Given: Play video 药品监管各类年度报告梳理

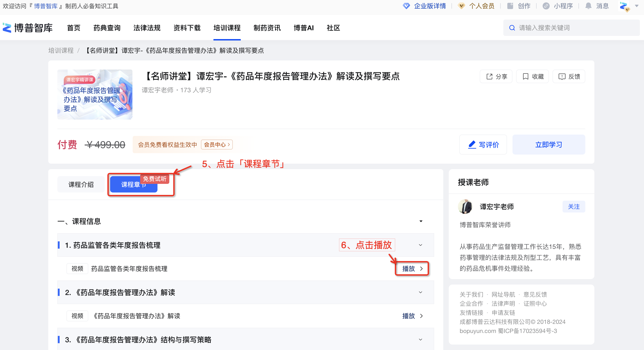Looking at the screenshot, I should coord(408,269).
